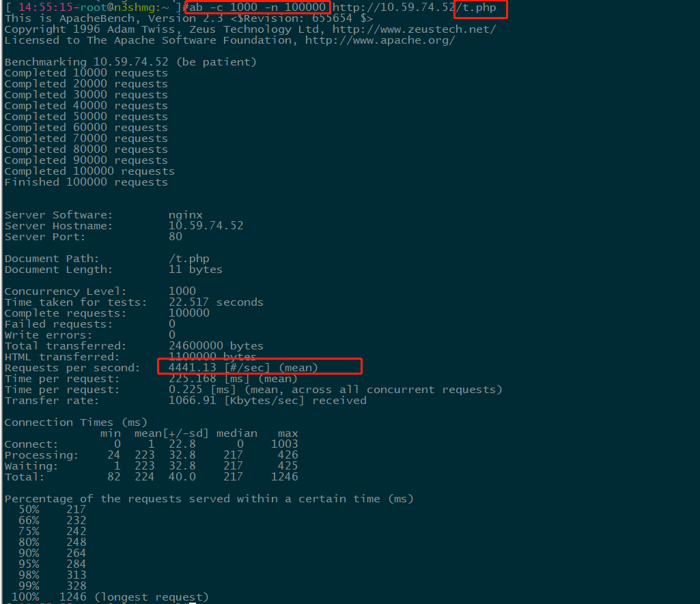This screenshot has height=604, width=700.
Task: Click the 'Connection Times (ms)' heading
Action: coord(76,422)
